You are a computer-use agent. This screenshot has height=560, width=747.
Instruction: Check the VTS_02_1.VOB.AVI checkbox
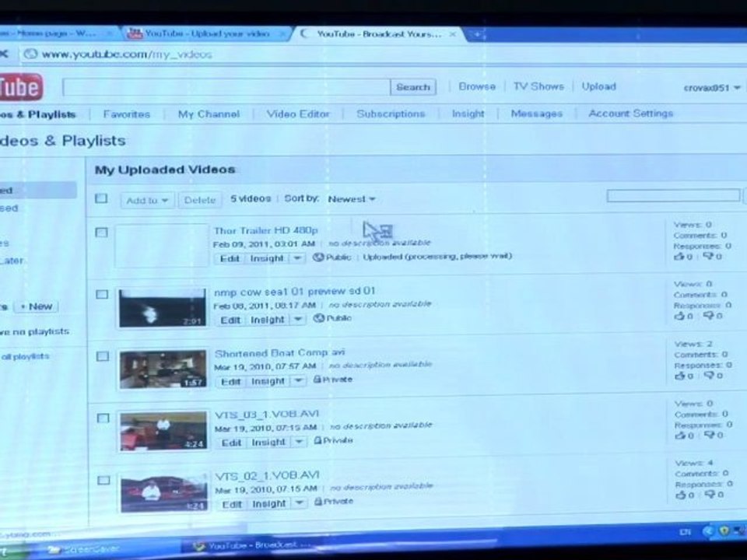click(x=103, y=481)
